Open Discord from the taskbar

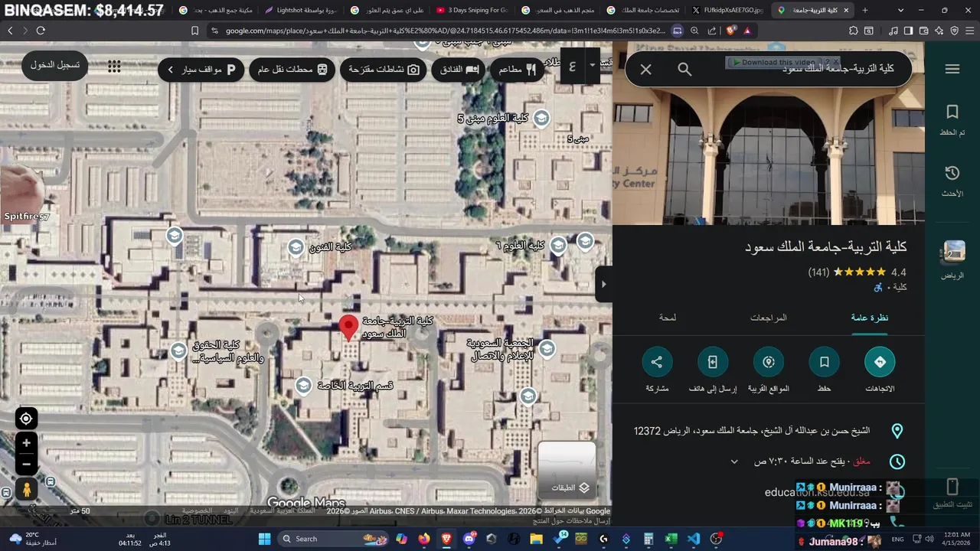(469, 539)
